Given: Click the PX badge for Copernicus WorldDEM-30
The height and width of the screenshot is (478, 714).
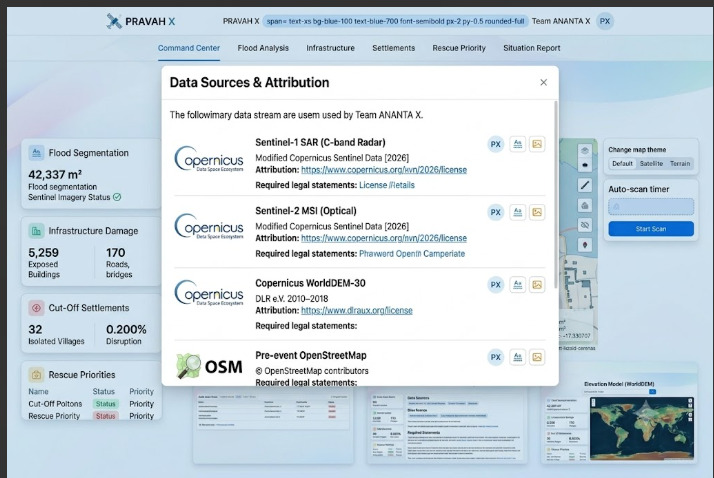Looking at the screenshot, I should (495, 285).
